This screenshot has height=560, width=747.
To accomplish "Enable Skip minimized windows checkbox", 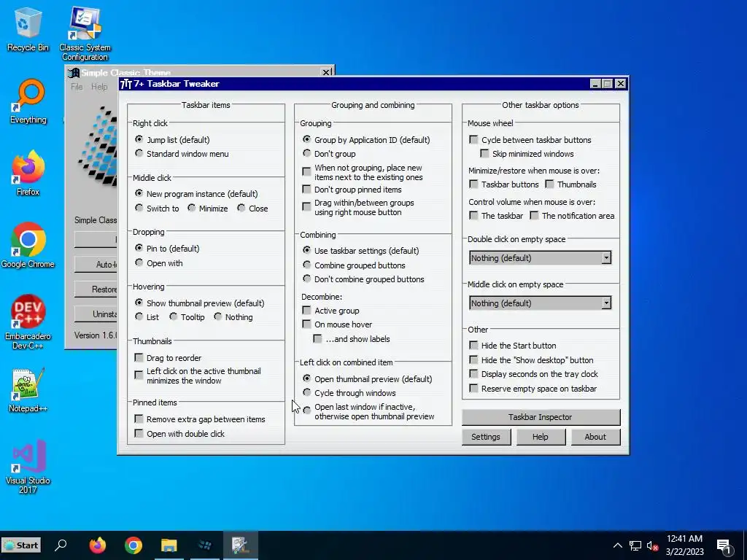I will (484, 153).
